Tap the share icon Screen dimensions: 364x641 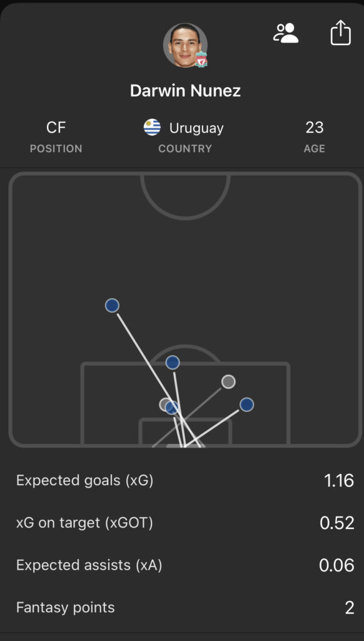(340, 33)
